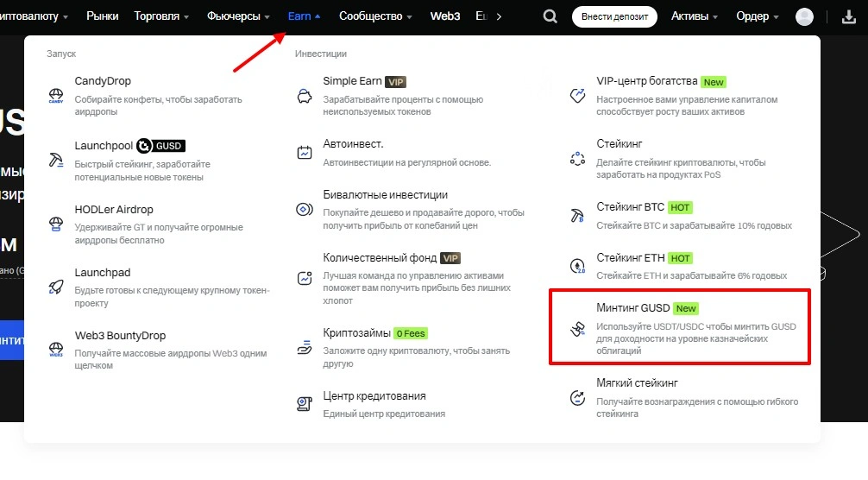The image size is (868, 480).
Task: Open the VIP-центр богатства link
Action: (x=647, y=81)
